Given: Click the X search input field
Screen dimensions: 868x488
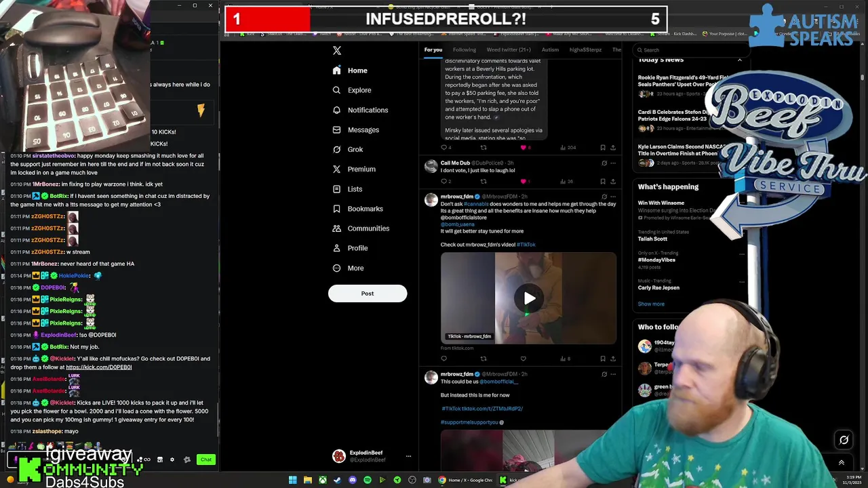Looking at the screenshot, I should (x=692, y=49).
